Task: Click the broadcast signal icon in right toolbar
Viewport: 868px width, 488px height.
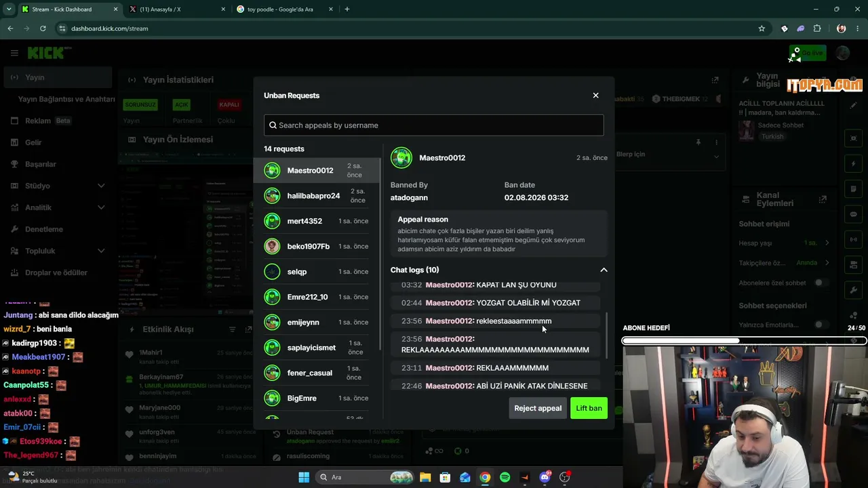Action: coord(853,239)
